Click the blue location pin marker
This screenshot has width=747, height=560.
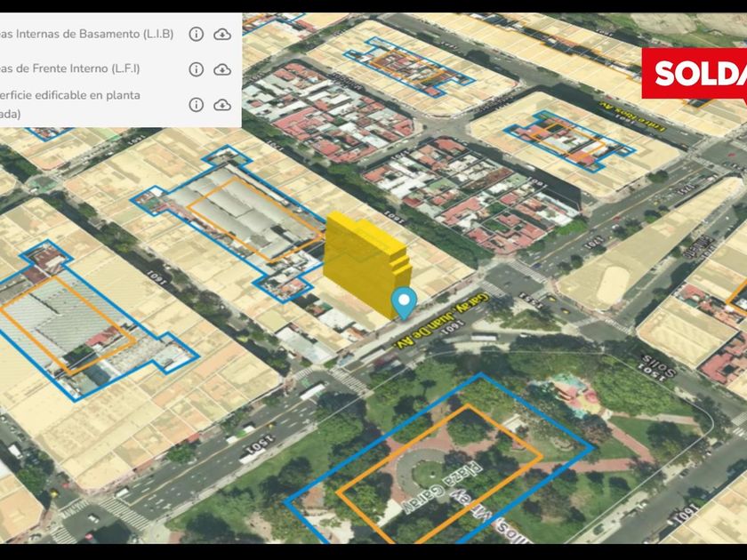(404, 303)
